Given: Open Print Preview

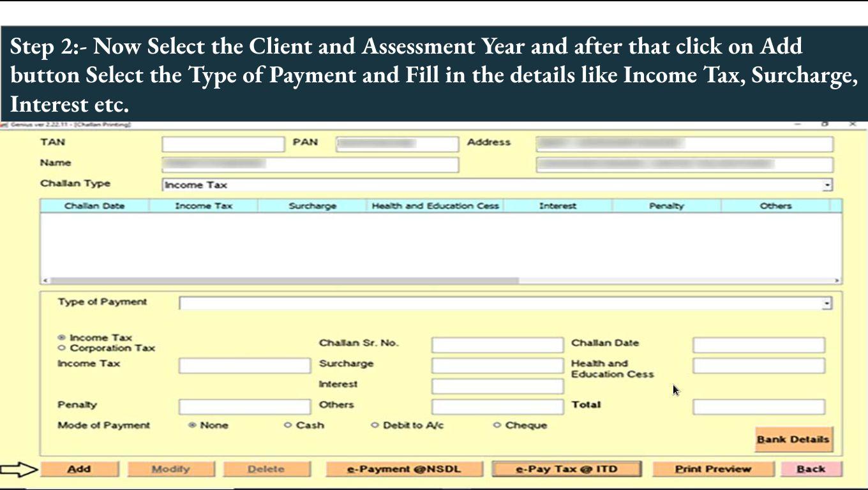Looking at the screenshot, I should coord(713,469).
